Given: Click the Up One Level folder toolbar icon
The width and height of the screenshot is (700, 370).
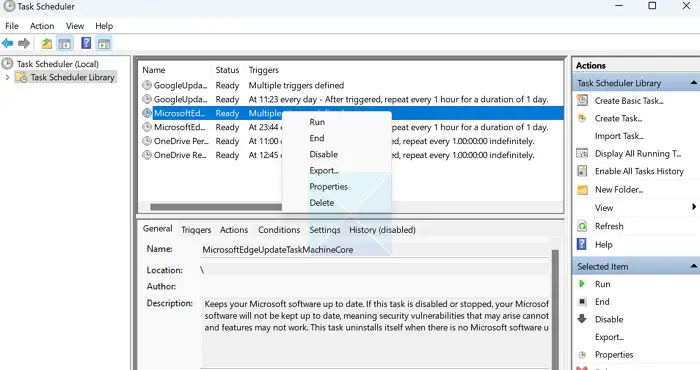Looking at the screenshot, I should tap(46, 43).
